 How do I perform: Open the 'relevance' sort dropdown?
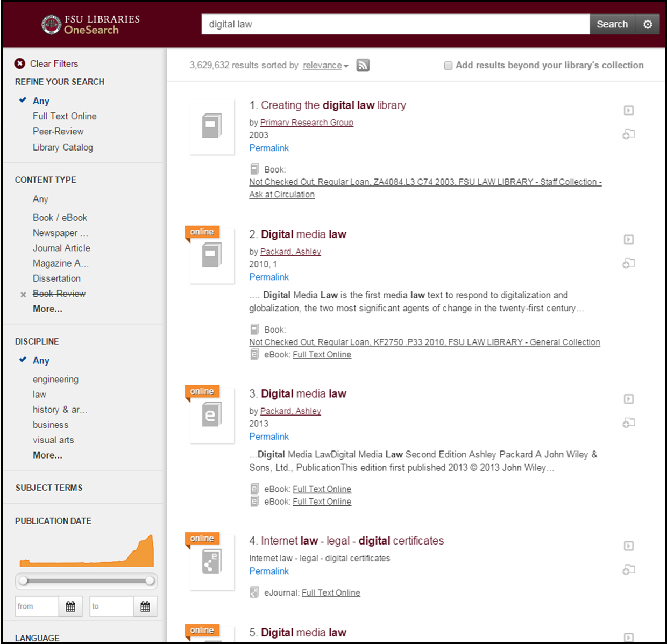pyautogui.click(x=323, y=65)
